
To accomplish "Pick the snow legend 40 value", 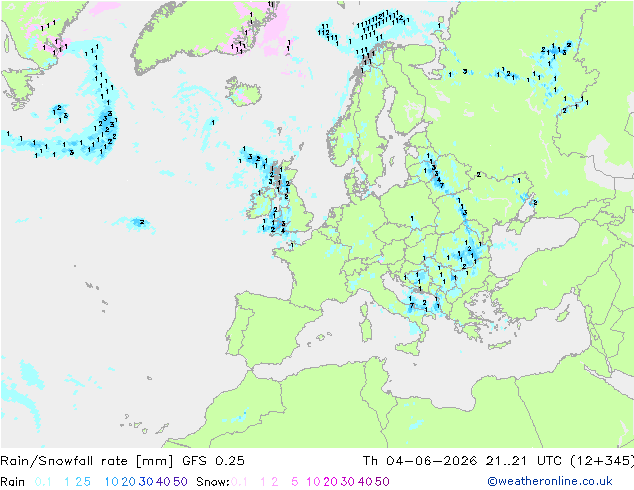I will coord(365,482).
